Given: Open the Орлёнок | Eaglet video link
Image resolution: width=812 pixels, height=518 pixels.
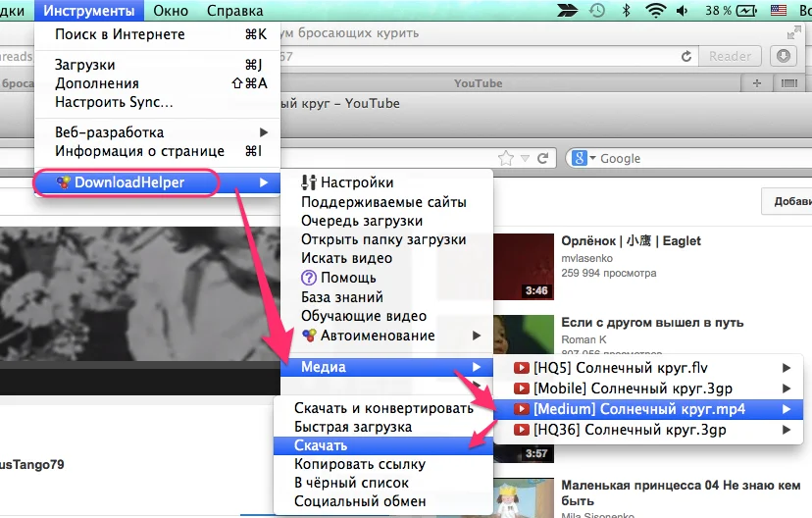Looking at the screenshot, I should pyautogui.click(x=631, y=241).
